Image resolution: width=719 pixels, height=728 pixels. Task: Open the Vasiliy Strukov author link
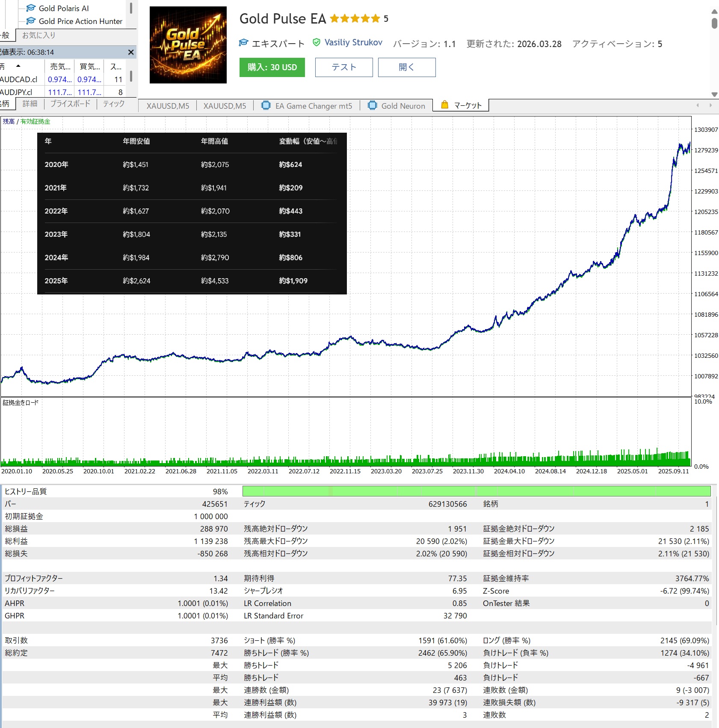tap(353, 42)
